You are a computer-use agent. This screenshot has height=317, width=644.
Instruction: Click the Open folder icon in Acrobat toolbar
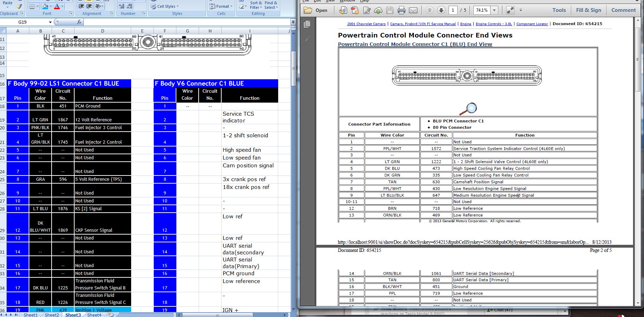click(x=308, y=10)
